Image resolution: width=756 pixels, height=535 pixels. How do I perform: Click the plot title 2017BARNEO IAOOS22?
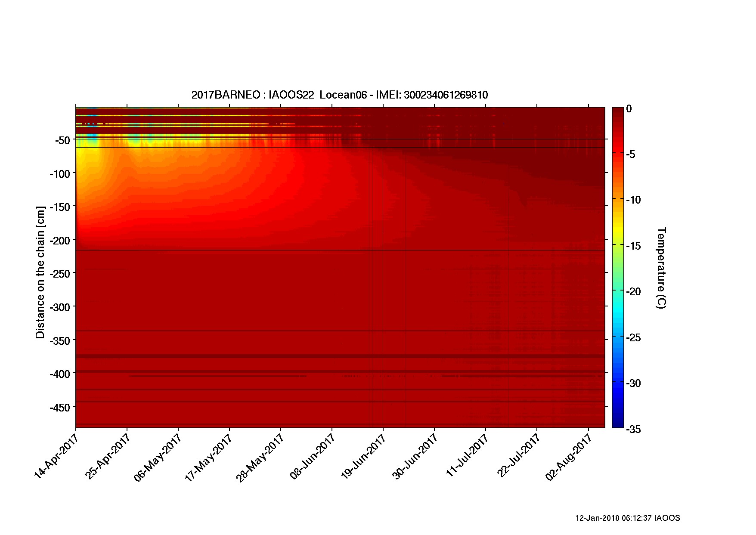point(339,95)
